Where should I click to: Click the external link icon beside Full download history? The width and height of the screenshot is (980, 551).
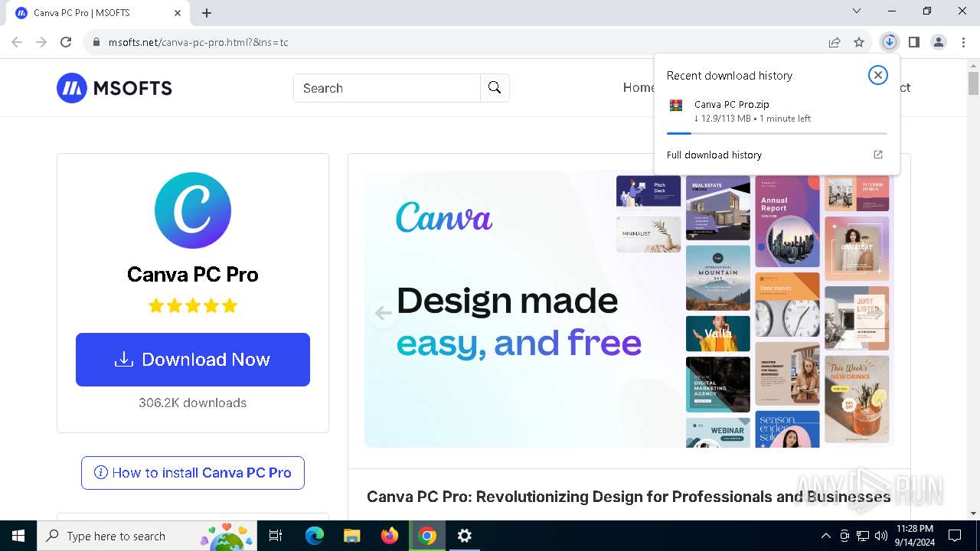pos(878,155)
